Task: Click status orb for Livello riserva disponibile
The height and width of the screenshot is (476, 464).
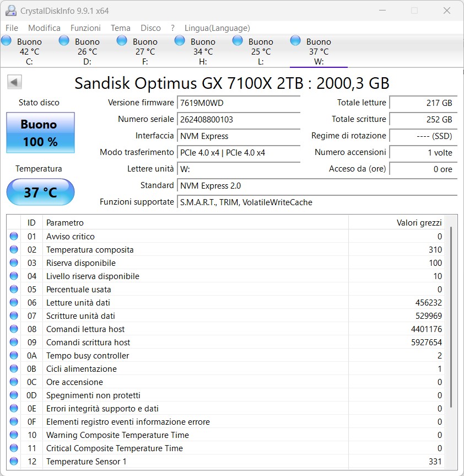Action: (x=14, y=276)
